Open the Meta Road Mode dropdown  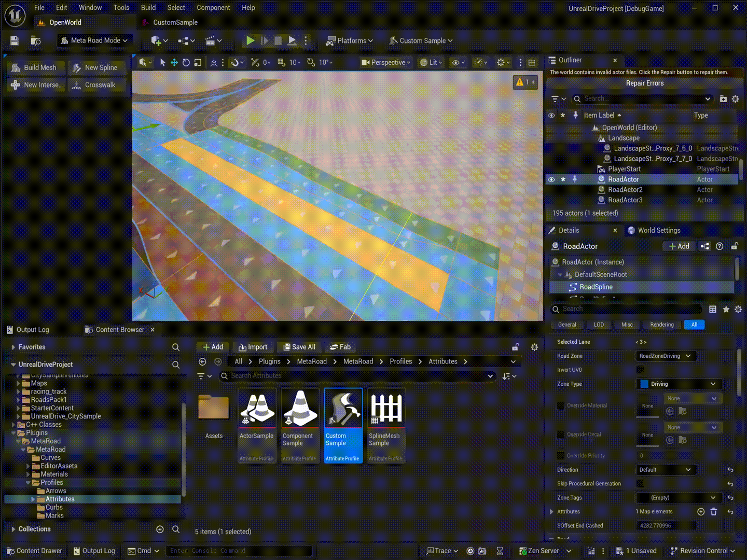94,40
